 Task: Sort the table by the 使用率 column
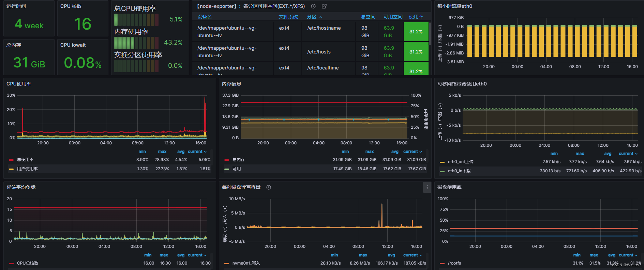(x=416, y=17)
